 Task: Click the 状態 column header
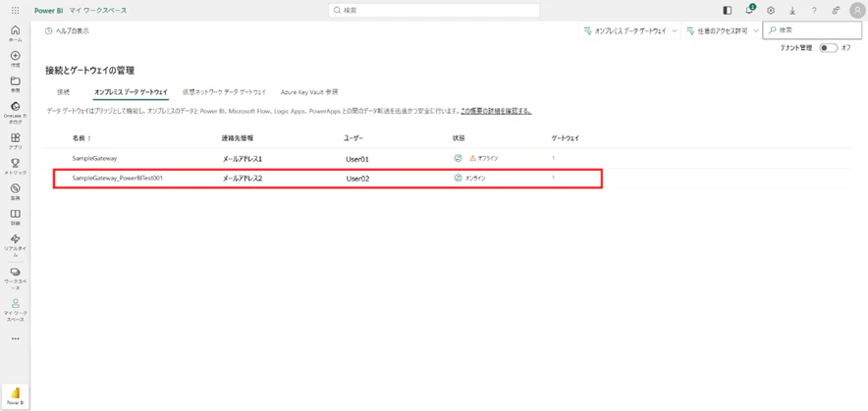(458, 137)
